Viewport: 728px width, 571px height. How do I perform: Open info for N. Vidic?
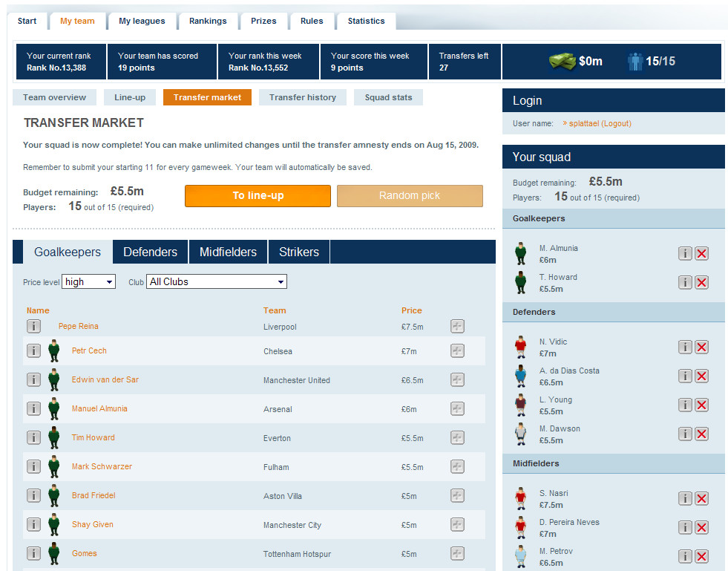(x=685, y=347)
